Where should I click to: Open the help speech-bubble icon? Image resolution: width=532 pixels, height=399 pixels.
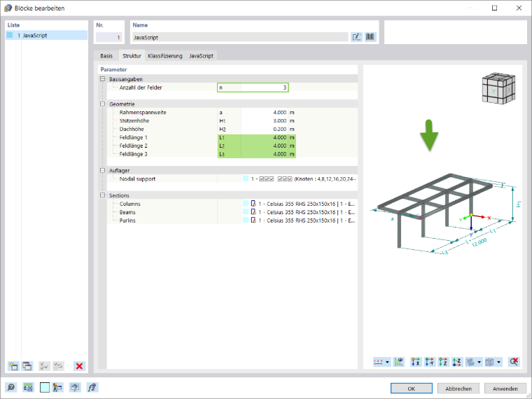click(x=11, y=387)
